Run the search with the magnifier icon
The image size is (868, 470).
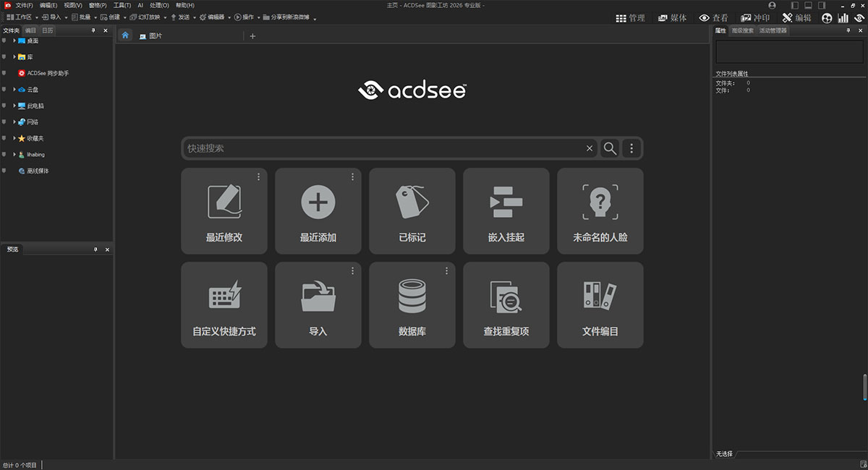tap(610, 148)
